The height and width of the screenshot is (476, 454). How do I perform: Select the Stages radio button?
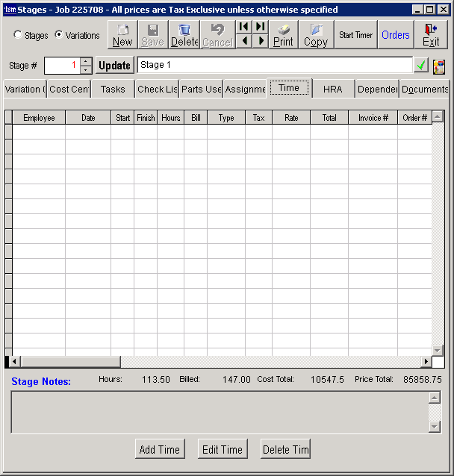pyautogui.click(x=18, y=35)
